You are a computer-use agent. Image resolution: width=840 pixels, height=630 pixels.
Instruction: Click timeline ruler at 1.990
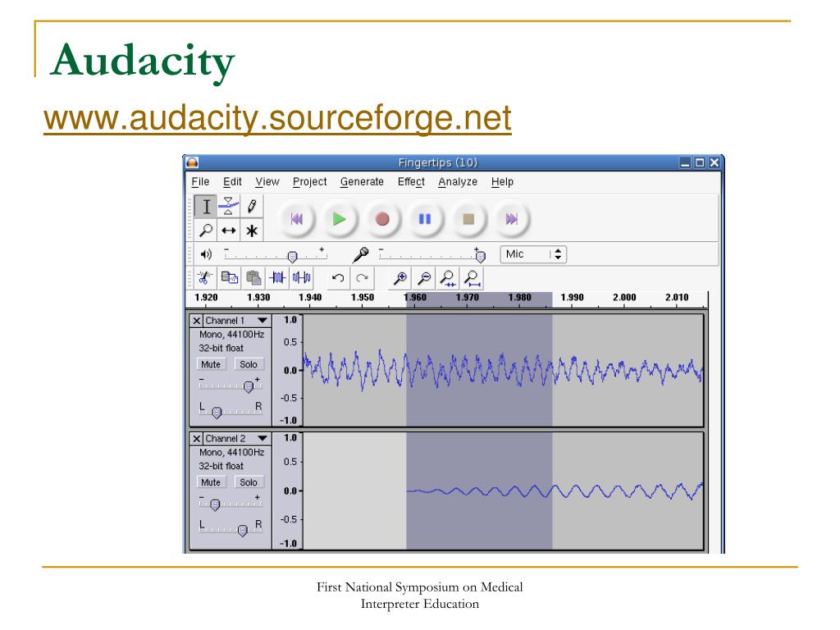pyautogui.click(x=572, y=299)
